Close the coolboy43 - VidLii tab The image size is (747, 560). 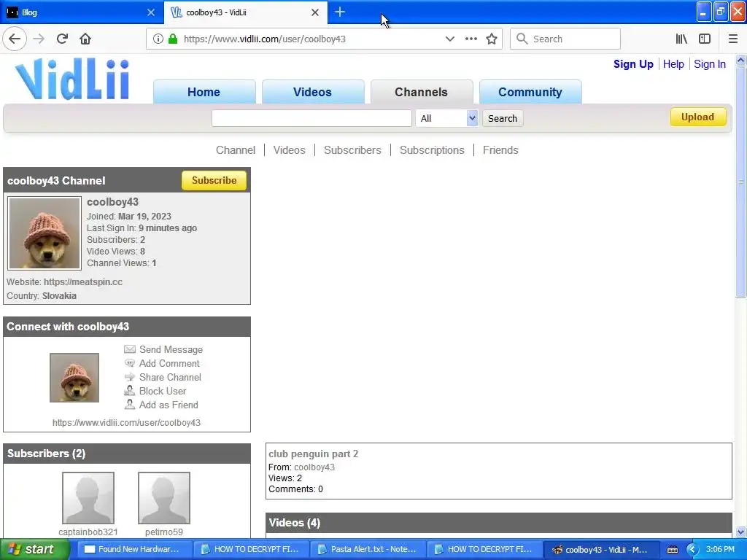coord(315,12)
